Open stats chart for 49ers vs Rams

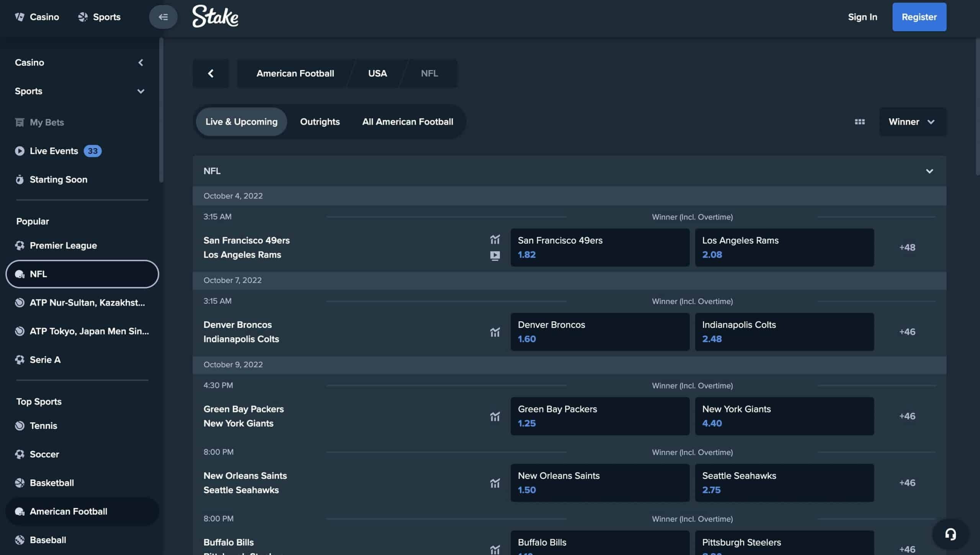(x=495, y=240)
